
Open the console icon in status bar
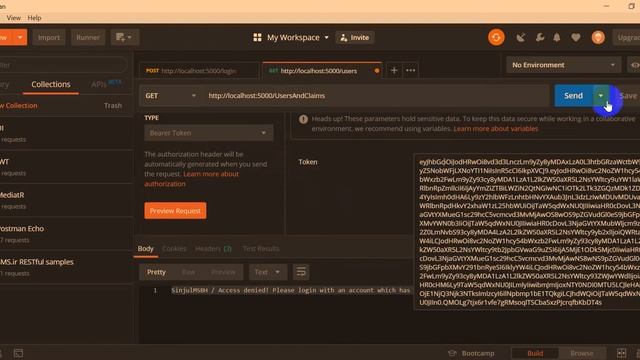[18, 353]
